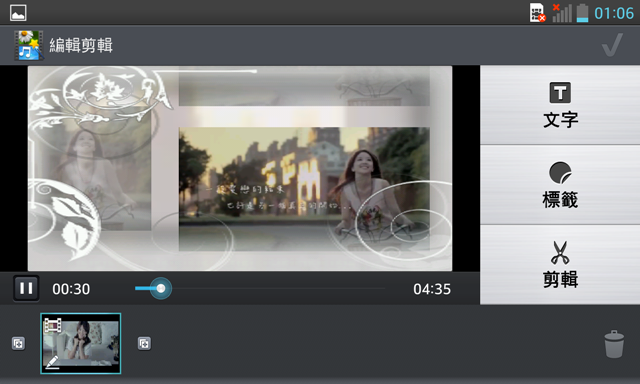Add clip before the thumbnail
This screenshot has height=384, width=640.
coord(18,344)
